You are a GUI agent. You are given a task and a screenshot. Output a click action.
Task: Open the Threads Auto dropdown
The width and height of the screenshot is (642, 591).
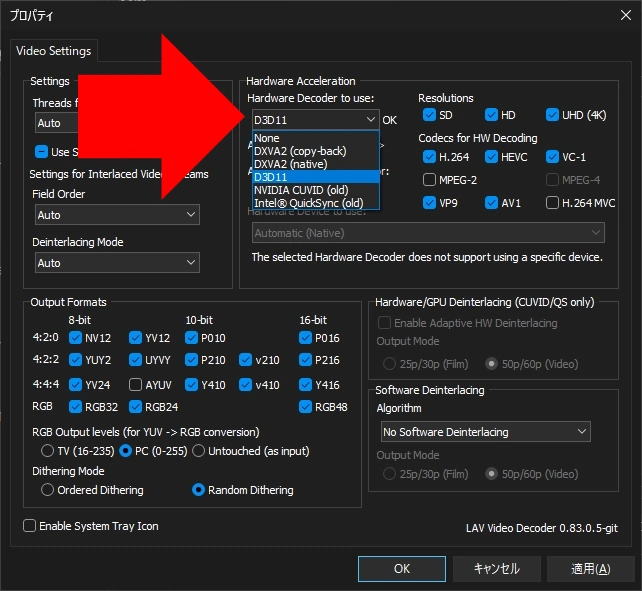[57, 123]
